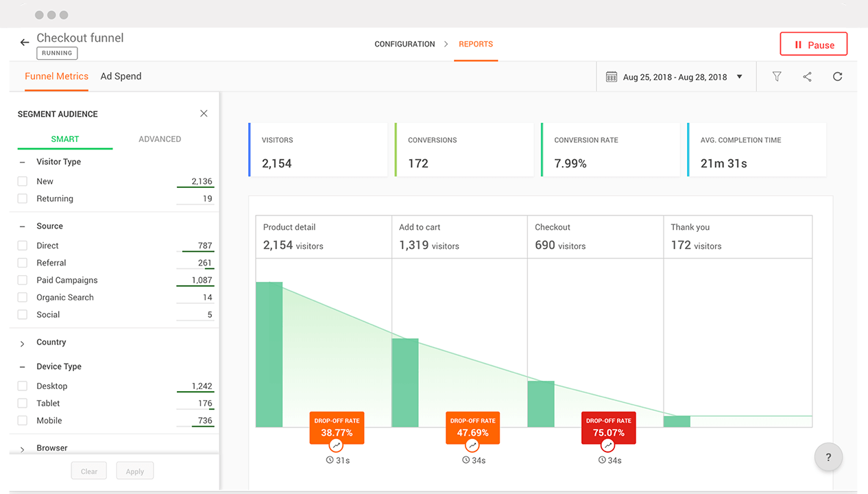Image resolution: width=868 pixels, height=494 pixels.
Task: Click the Add to cart 1,319 visitors header
Action: 459,237
